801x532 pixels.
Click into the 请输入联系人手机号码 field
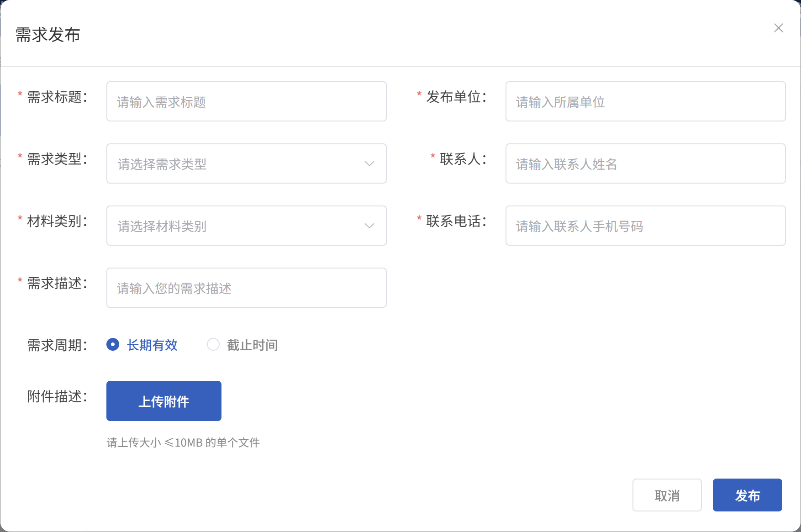[x=645, y=226]
